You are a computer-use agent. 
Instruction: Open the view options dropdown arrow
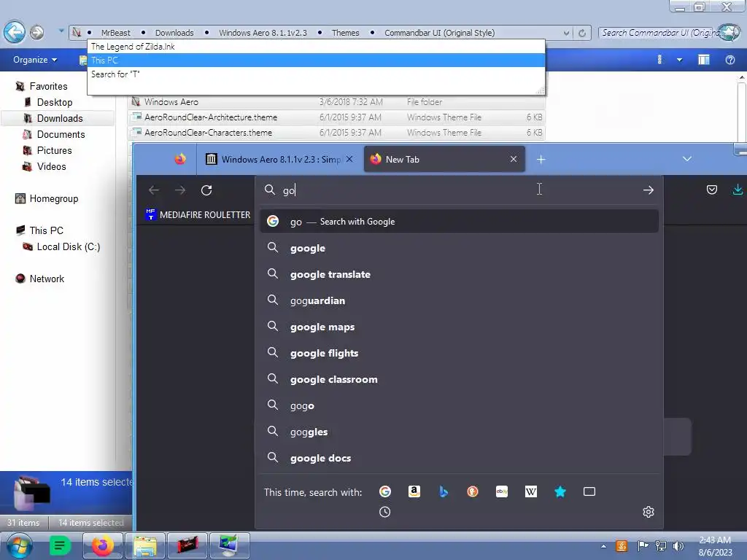pyautogui.click(x=679, y=60)
